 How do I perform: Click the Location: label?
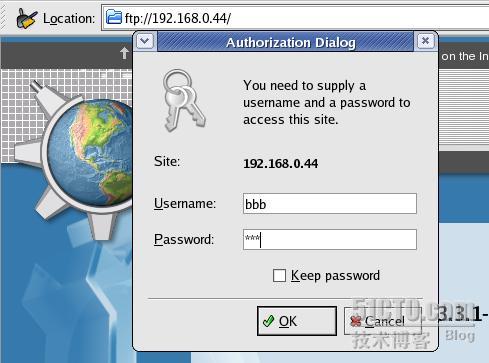(69, 19)
